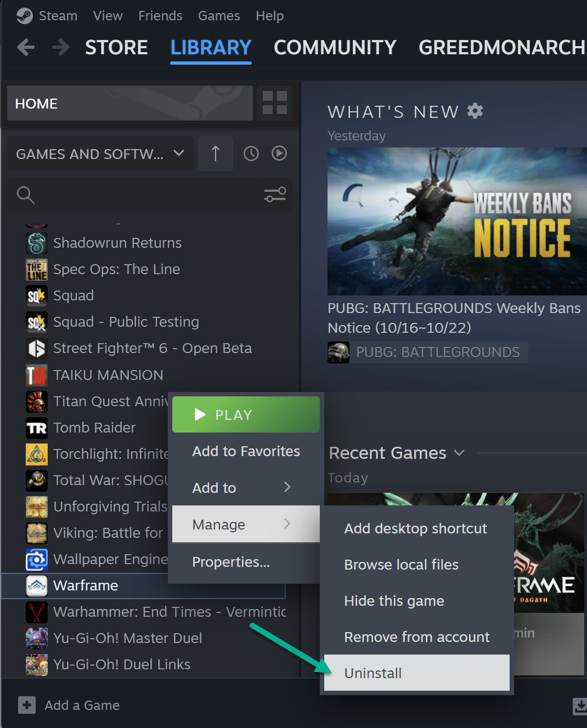Select Add desktop shortcut

[417, 528]
